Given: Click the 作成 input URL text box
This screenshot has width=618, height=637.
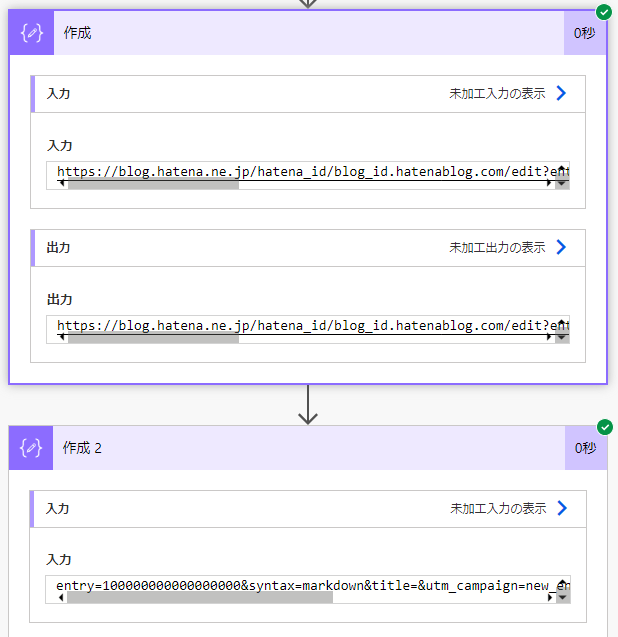Looking at the screenshot, I should coord(308,175).
